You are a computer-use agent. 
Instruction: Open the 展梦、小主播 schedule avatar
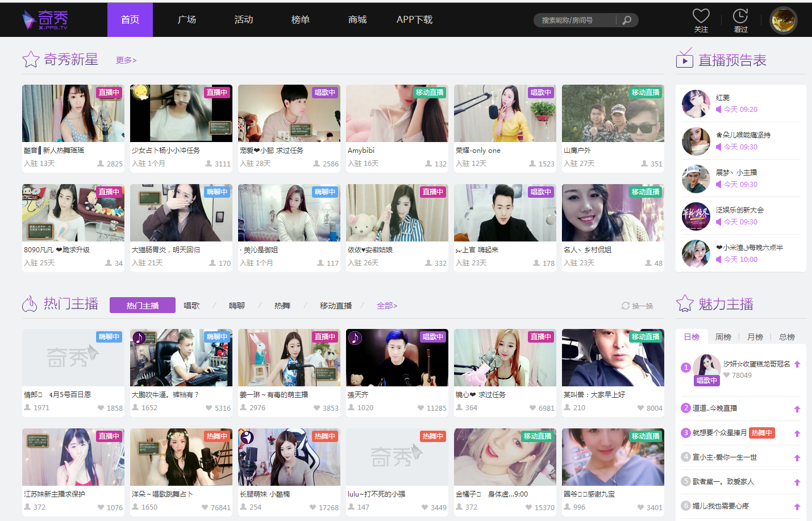696,179
